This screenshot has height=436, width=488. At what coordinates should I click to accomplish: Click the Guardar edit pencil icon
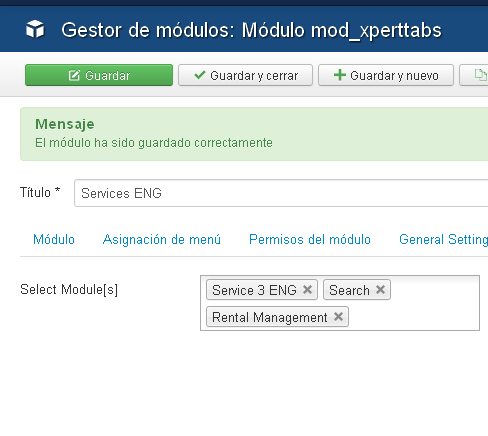tap(74, 75)
